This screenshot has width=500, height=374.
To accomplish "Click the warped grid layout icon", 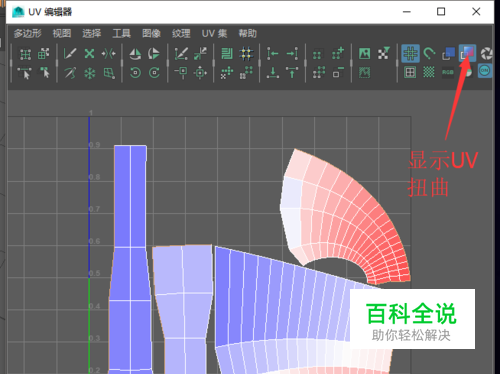I will tap(109, 73).
